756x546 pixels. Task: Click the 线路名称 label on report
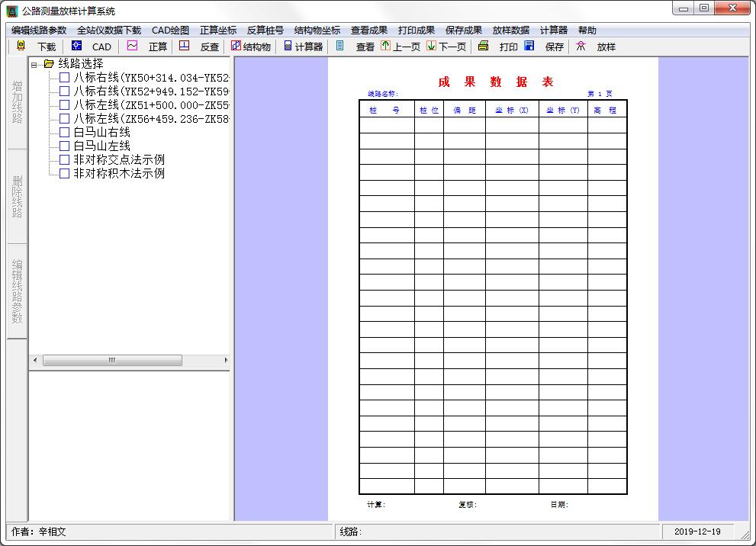[x=383, y=94]
